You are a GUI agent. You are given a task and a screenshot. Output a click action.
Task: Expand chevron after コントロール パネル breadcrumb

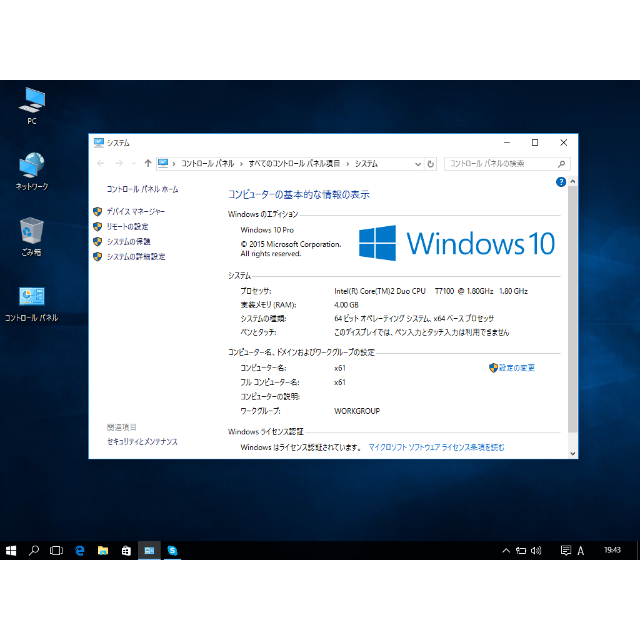241,164
